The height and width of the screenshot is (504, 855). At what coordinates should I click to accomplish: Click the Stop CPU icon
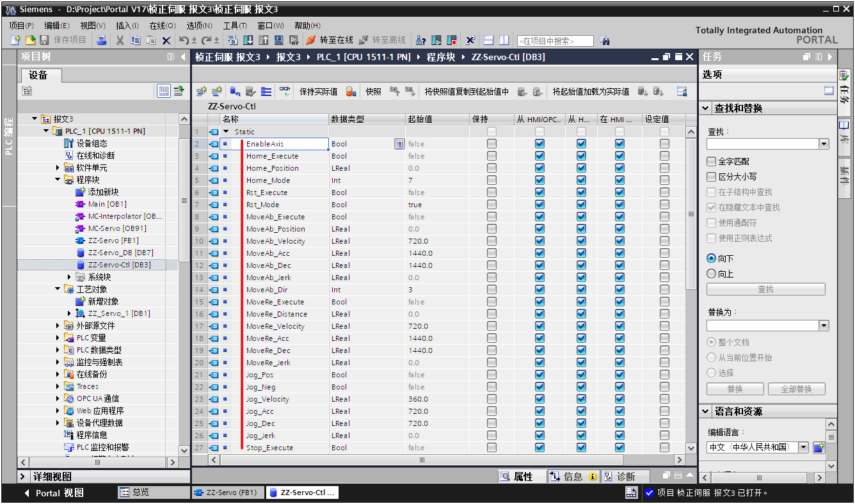(451, 40)
